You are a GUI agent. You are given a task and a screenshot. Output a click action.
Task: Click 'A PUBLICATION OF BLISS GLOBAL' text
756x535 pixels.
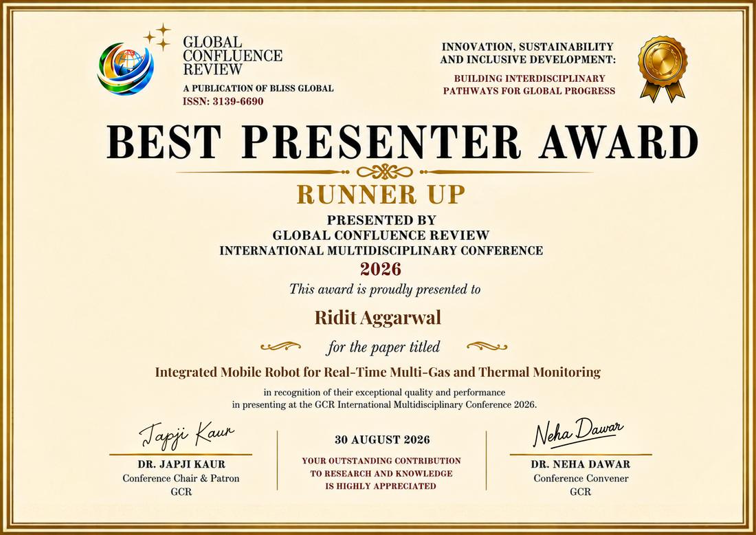coord(258,88)
